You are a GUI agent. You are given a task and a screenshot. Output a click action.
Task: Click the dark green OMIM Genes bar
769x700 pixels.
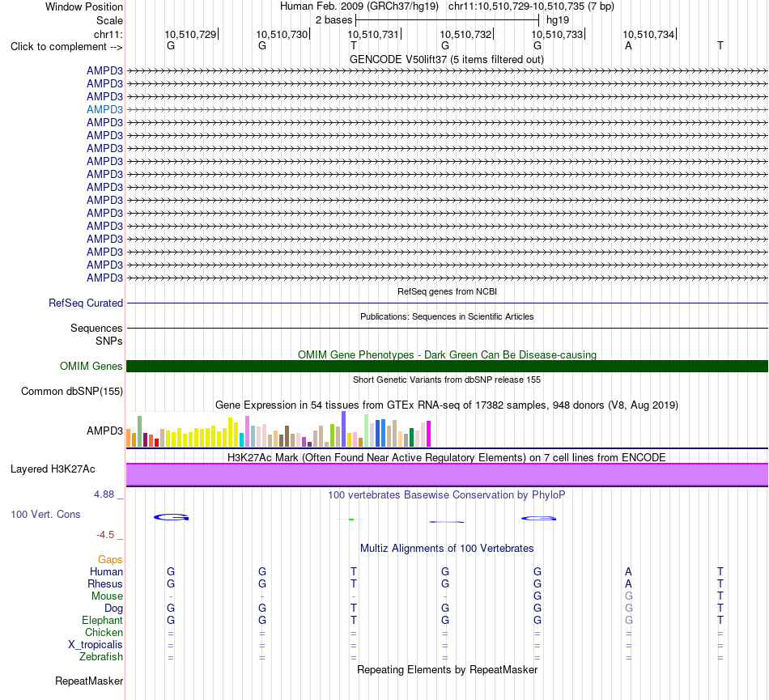[x=447, y=366]
